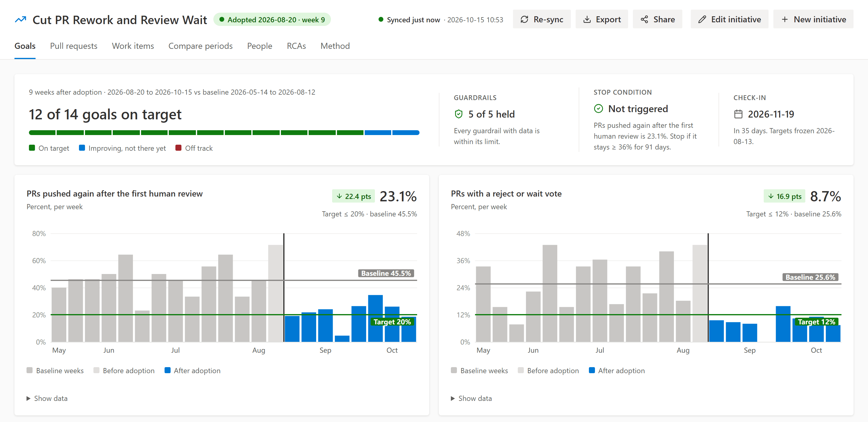Toggle After adoption legend in pushed-again chart

[x=192, y=370]
